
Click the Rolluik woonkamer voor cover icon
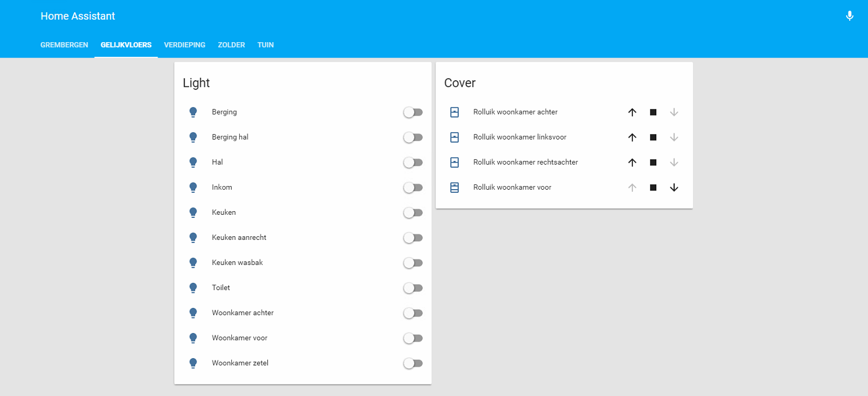(x=454, y=188)
